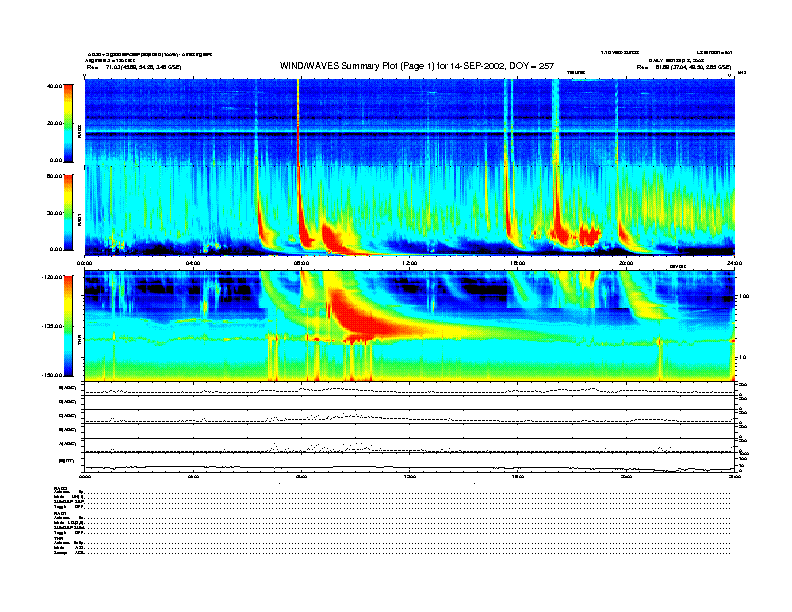The width and height of the screenshot is (792, 612).
Task: Click the RAD2 heading in bottom status listing
Action: coord(61,489)
